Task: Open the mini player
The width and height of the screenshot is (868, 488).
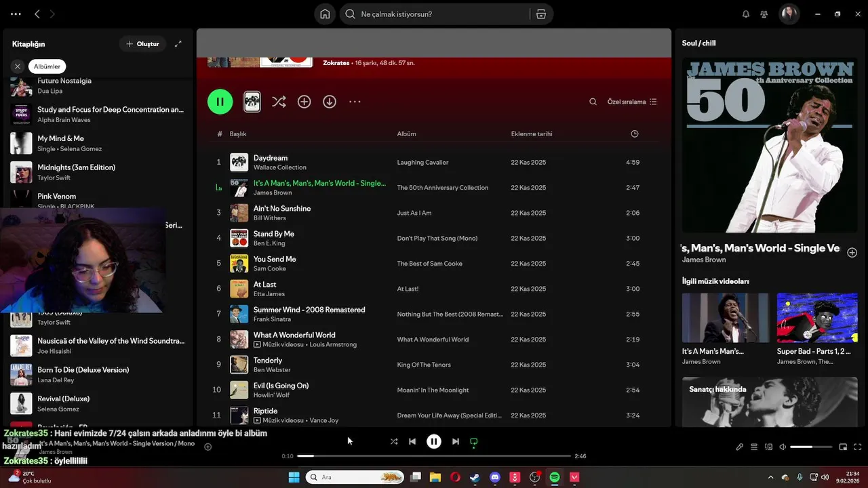Action: coord(843,447)
